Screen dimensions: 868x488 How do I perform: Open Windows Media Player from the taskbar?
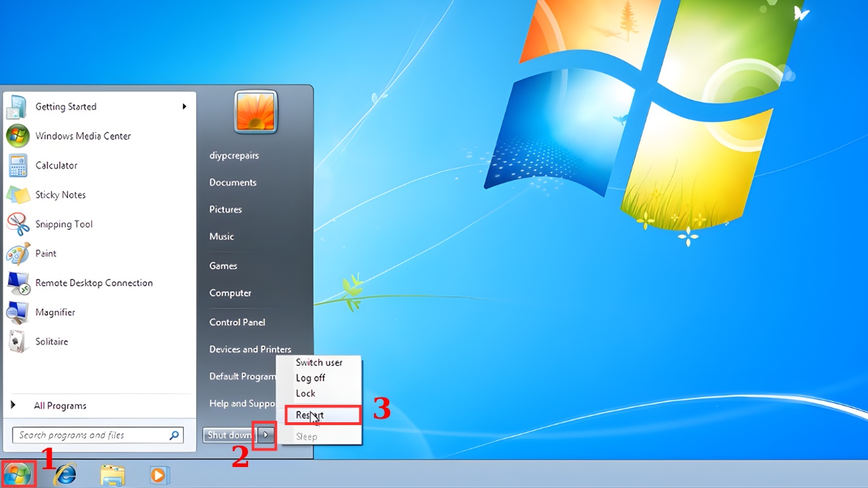(159, 475)
